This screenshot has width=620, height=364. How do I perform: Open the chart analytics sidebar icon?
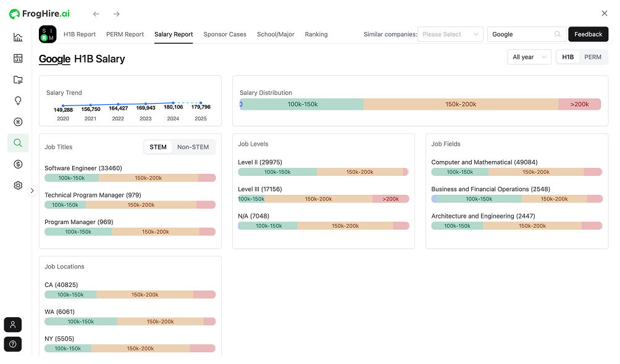pos(18,38)
